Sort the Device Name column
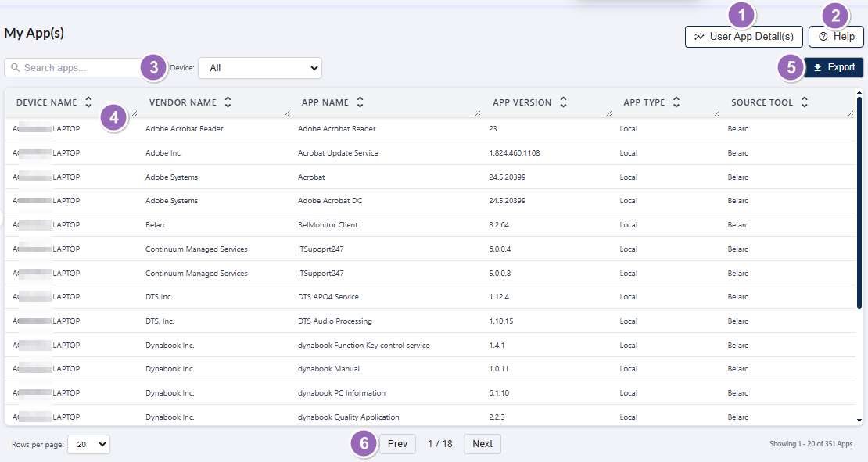This screenshot has height=462, width=868. coord(88,102)
